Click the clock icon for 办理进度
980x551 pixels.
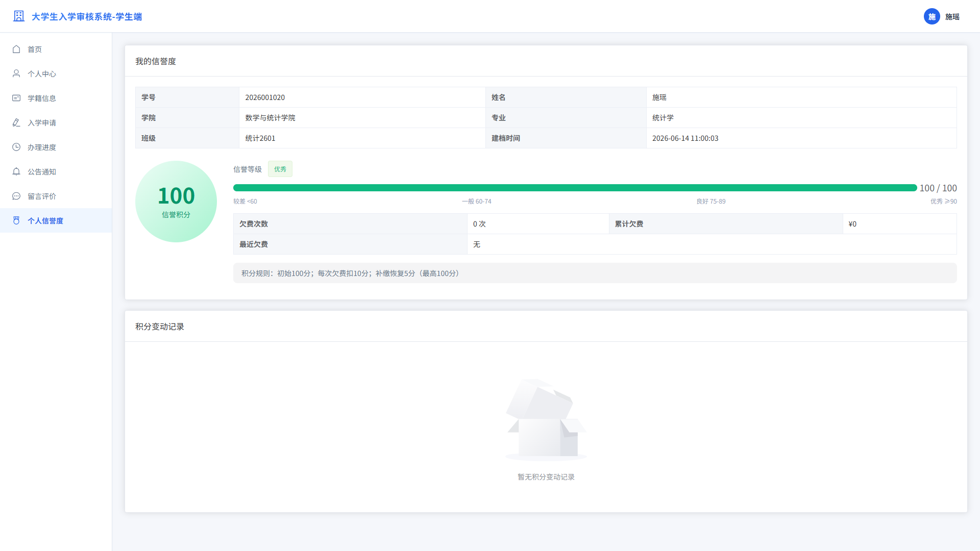coord(16,147)
